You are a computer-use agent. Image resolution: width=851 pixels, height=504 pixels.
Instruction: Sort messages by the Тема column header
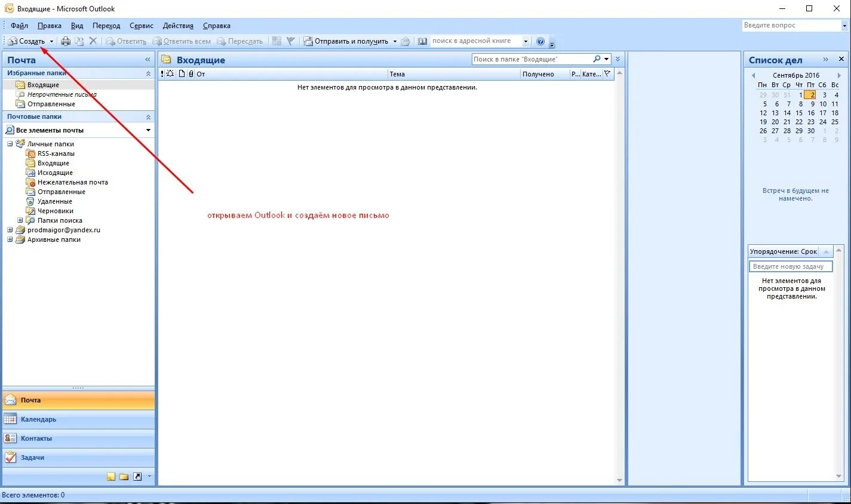pos(454,74)
